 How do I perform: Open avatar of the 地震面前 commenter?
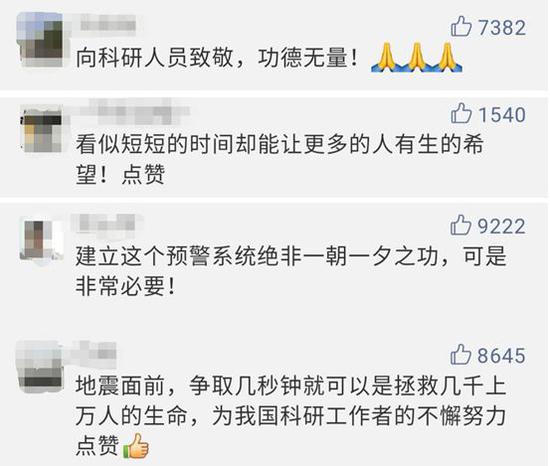(x=40, y=366)
